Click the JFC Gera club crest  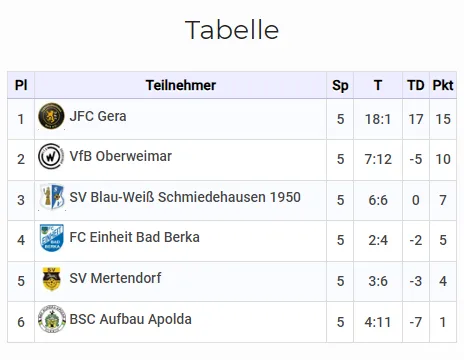point(51,116)
